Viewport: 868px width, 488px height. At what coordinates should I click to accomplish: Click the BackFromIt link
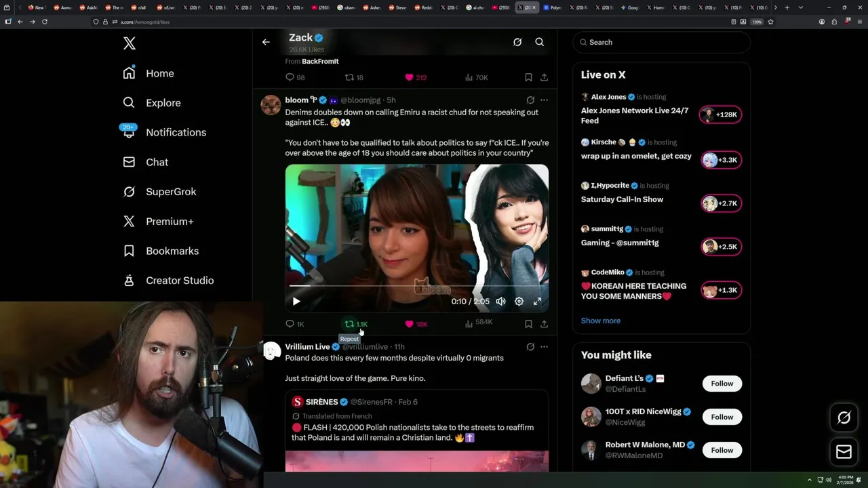tap(320, 62)
